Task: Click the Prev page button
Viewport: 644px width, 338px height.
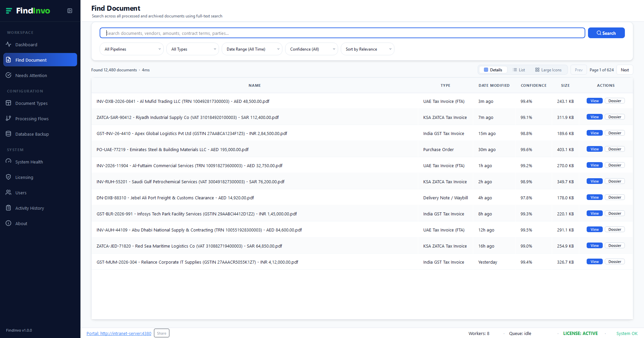Action: (579, 70)
